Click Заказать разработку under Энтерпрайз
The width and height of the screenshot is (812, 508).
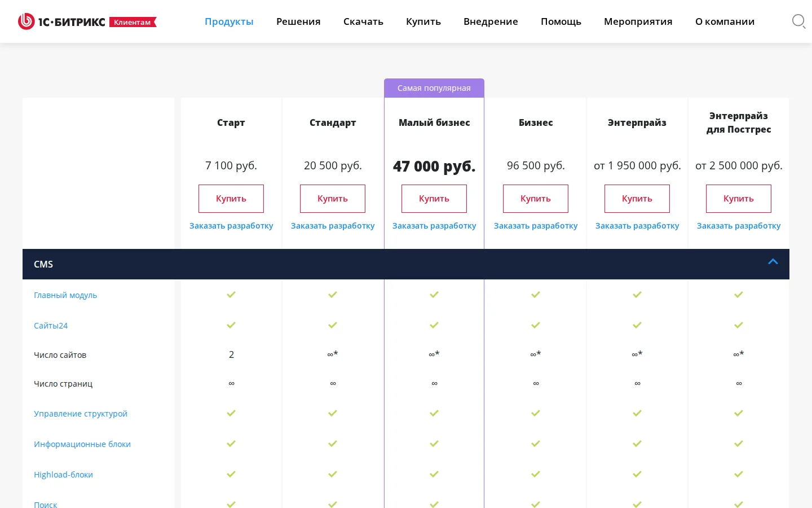(637, 226)
